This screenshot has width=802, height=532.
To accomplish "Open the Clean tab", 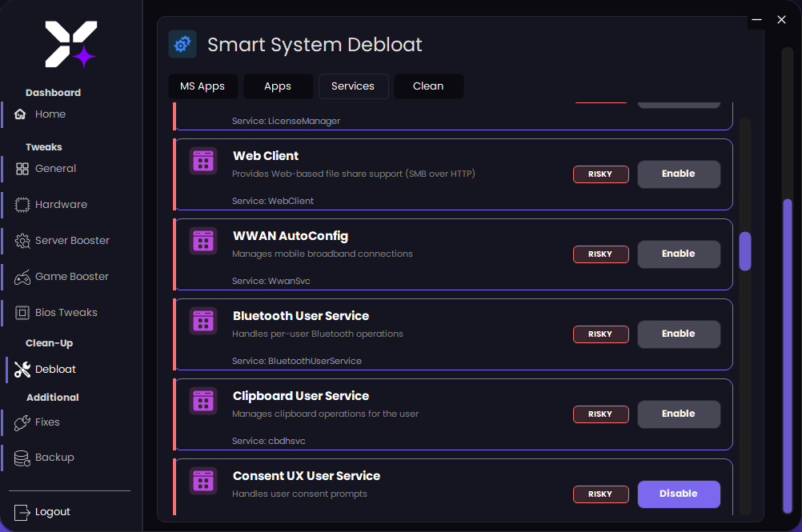I will click(x=428, y=86).
